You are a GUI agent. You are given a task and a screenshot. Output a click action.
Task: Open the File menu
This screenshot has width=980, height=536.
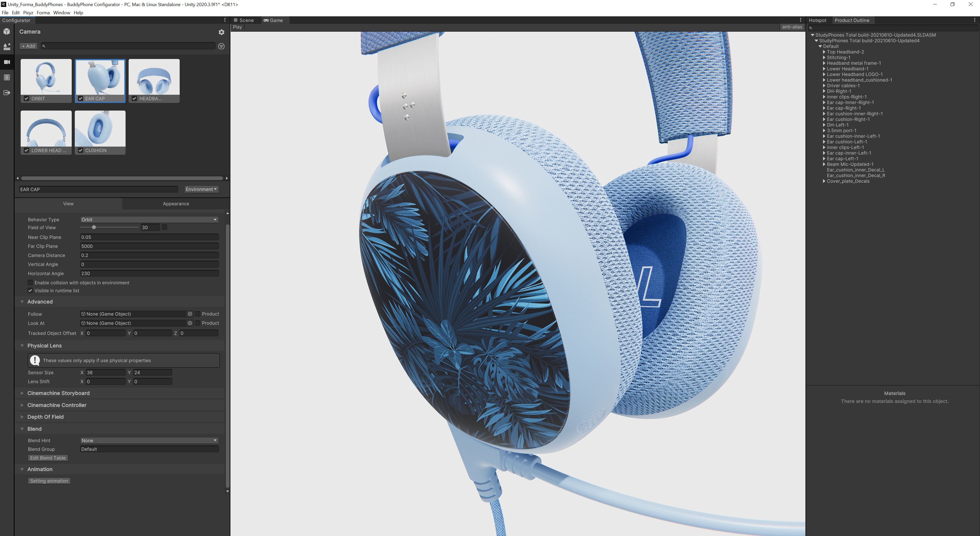[5, 13]
